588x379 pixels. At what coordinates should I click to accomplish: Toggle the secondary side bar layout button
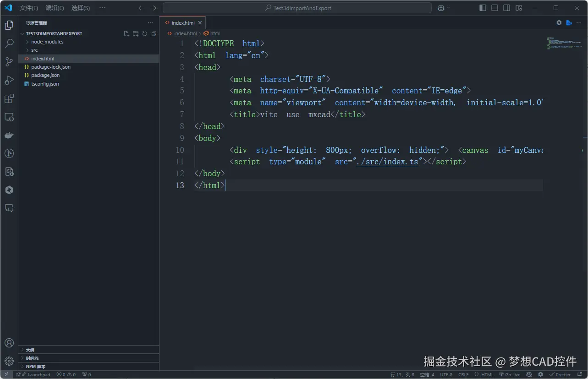[x=506, y=8]
